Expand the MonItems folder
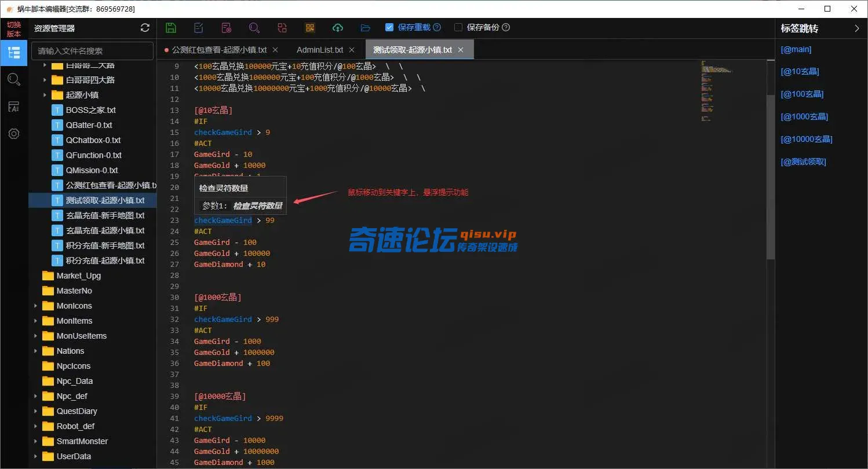This screenshot has height=469, width=868. tap(36, 321)
